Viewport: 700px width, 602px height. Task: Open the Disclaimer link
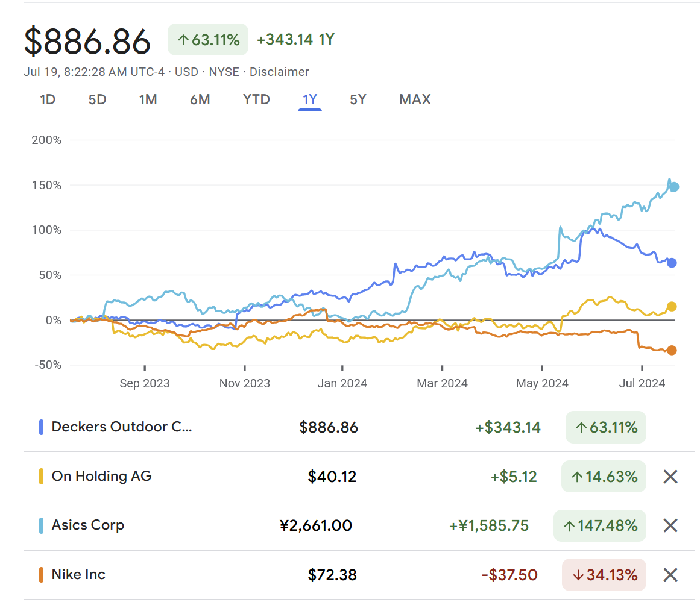coord(279,72)
